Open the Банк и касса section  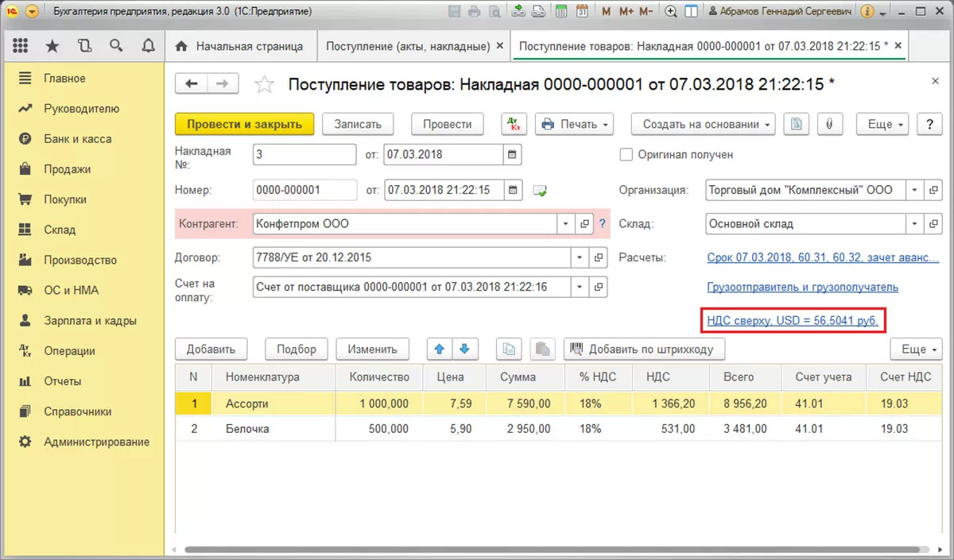(x=77, y=139)
